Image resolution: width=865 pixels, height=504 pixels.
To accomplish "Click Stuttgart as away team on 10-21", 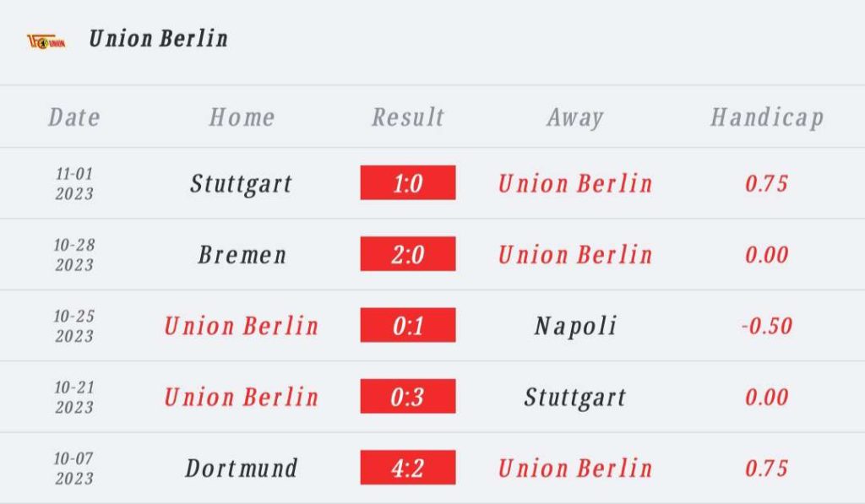I will point(575,397).
